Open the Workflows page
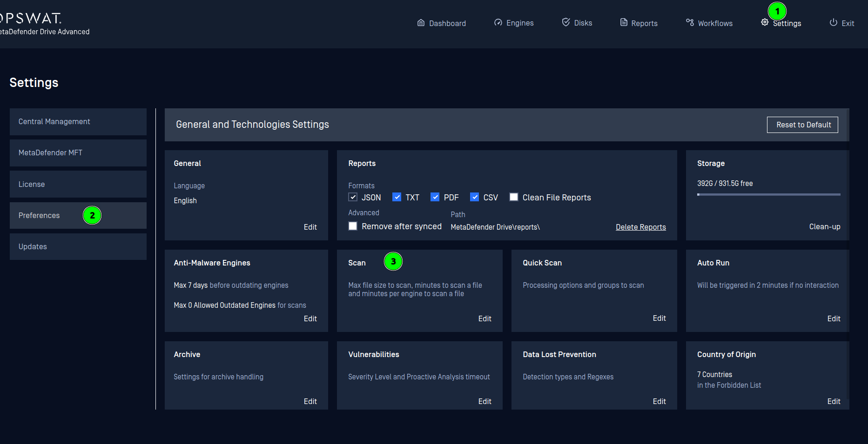Image resolution: width=868 pixels, height=444 pixels. coord(715,23)
